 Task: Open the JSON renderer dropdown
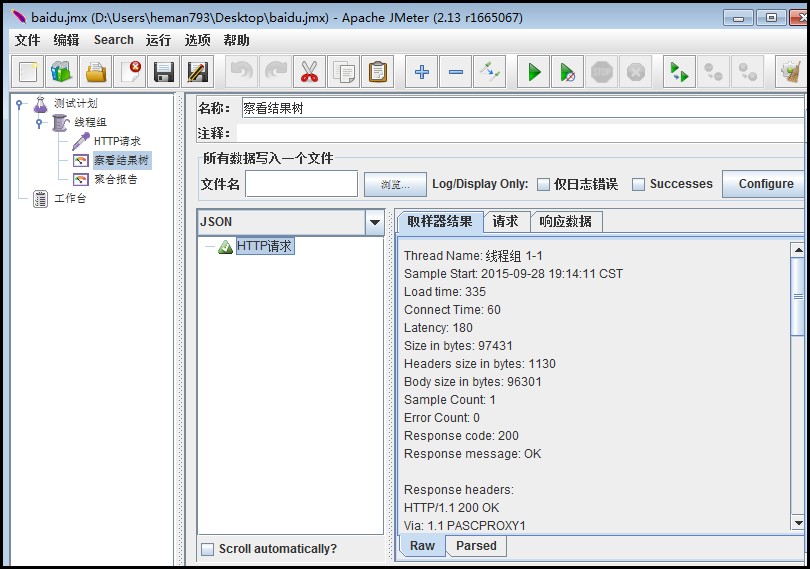(x=375, y=222)
